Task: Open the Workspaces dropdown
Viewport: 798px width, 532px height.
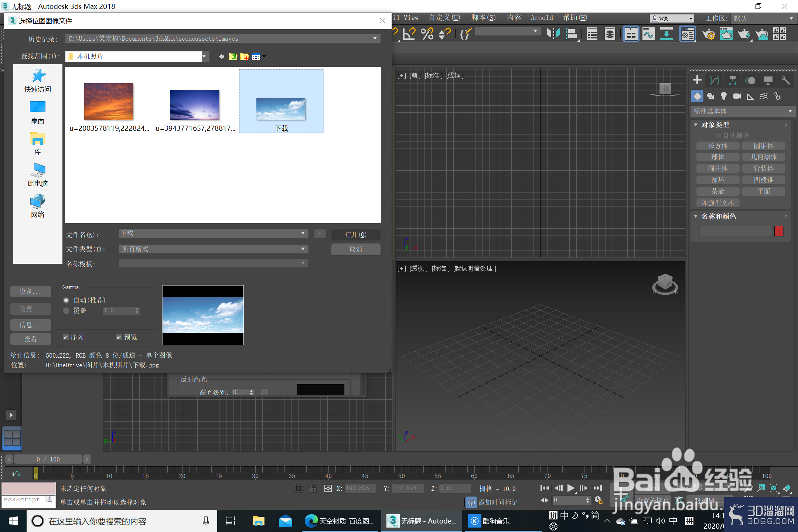Action: pos(763,18)
